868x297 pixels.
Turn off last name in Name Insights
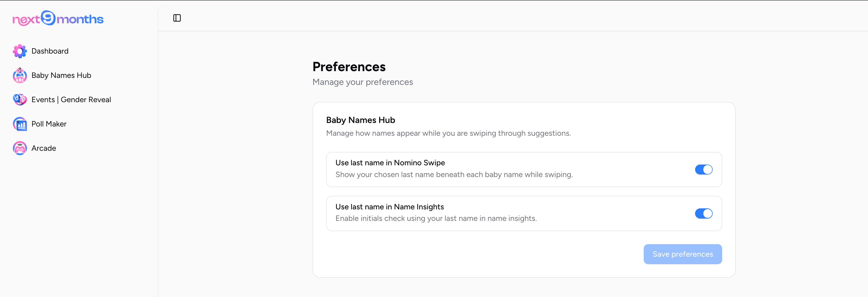click(704, 214)
